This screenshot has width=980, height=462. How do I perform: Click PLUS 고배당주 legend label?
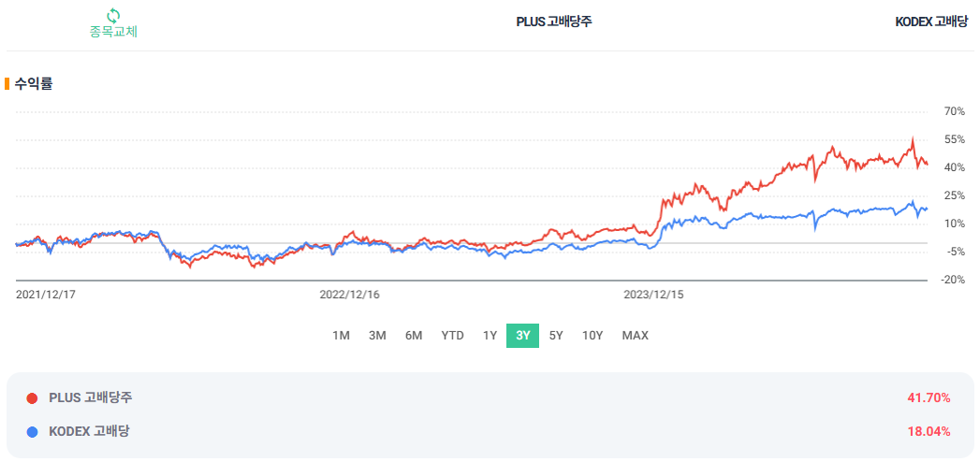(91, 397)
